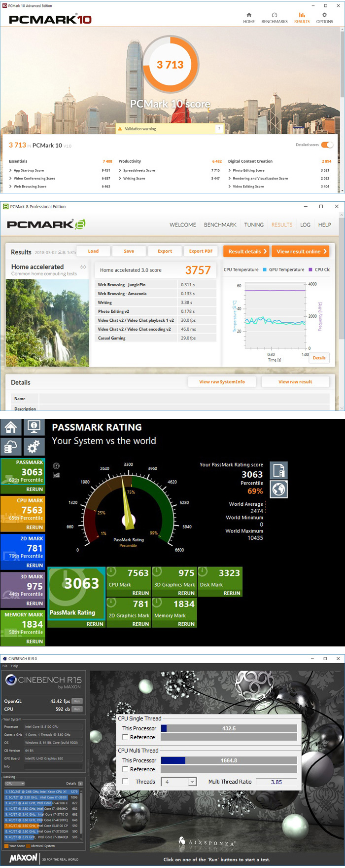
Task: Click the Home accelerated waterfall thumbnail
Action: (47, 323)
